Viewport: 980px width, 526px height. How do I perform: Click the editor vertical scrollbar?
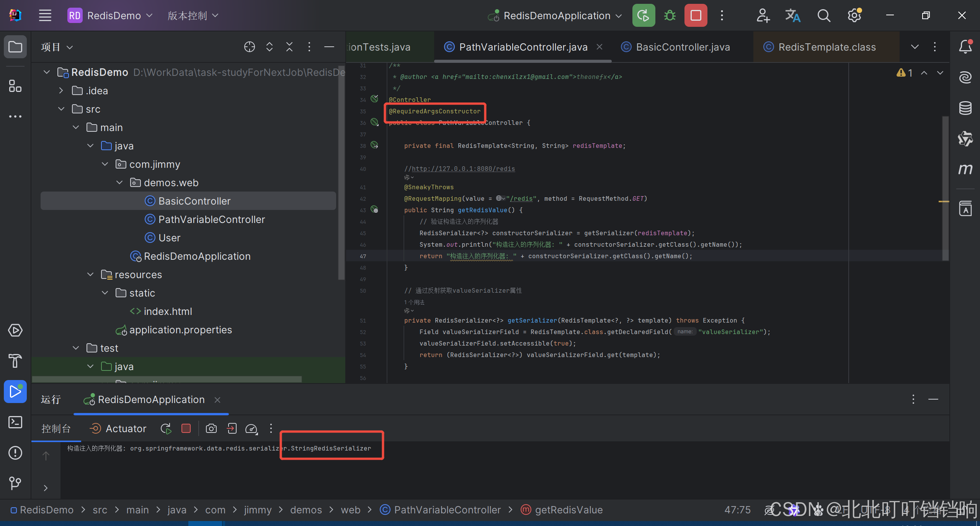pos(945,188)
